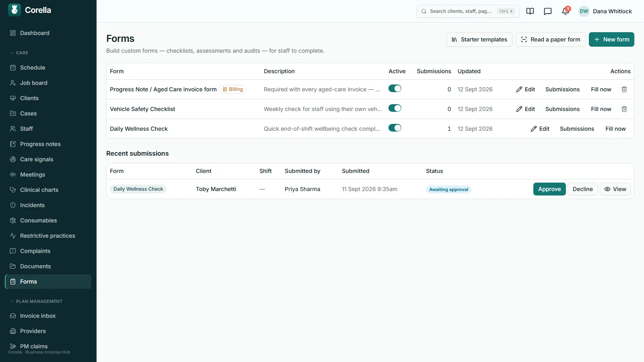644x362 pixels.
Task: Open Consumables page
Action: [48, 220]
